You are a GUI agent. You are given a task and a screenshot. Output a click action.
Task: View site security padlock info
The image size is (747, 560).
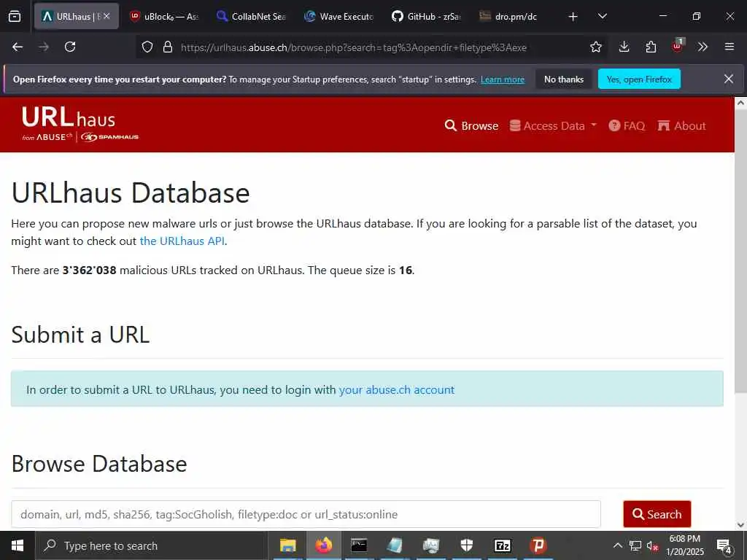tap(167, 47)
